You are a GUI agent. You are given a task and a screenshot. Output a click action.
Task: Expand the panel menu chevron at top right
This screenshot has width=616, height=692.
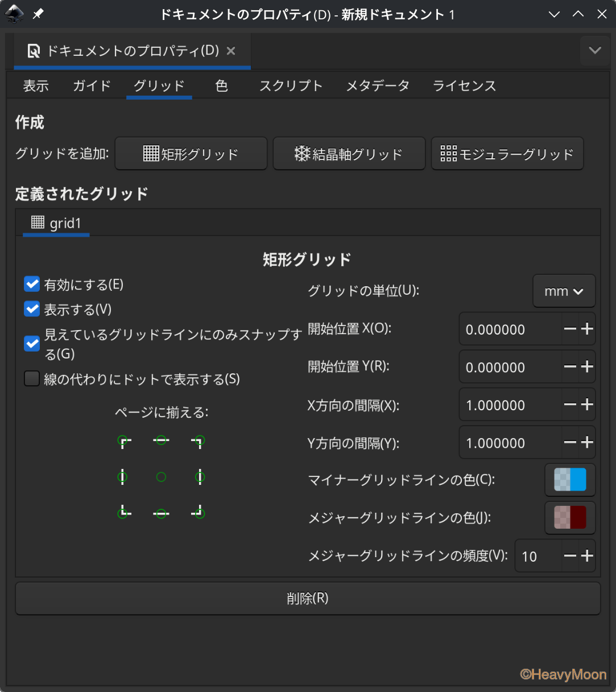[x=595, y=51]
